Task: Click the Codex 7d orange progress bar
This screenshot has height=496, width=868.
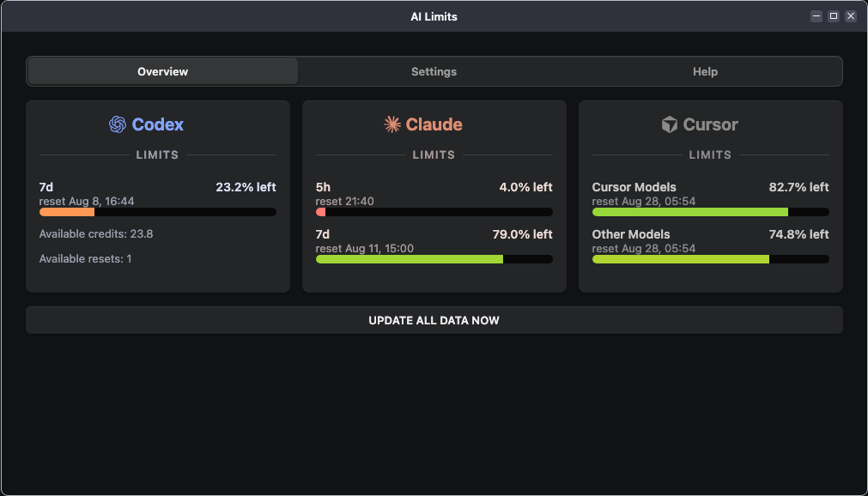Action: pos(157,212)
